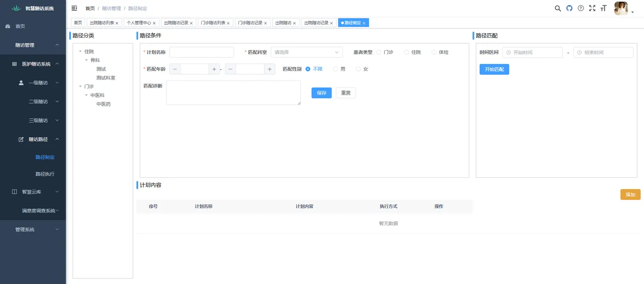
Task: Switch to the 个人管理中心 tab
Action: pos(138,22)
